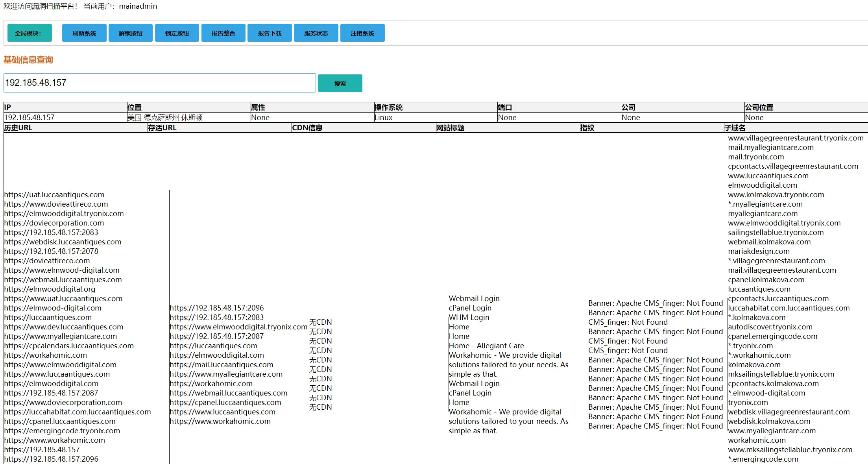This screenshot has width=868, height=464.
Task: Click the 刷新系统 refresh system button
Action: 84,33
